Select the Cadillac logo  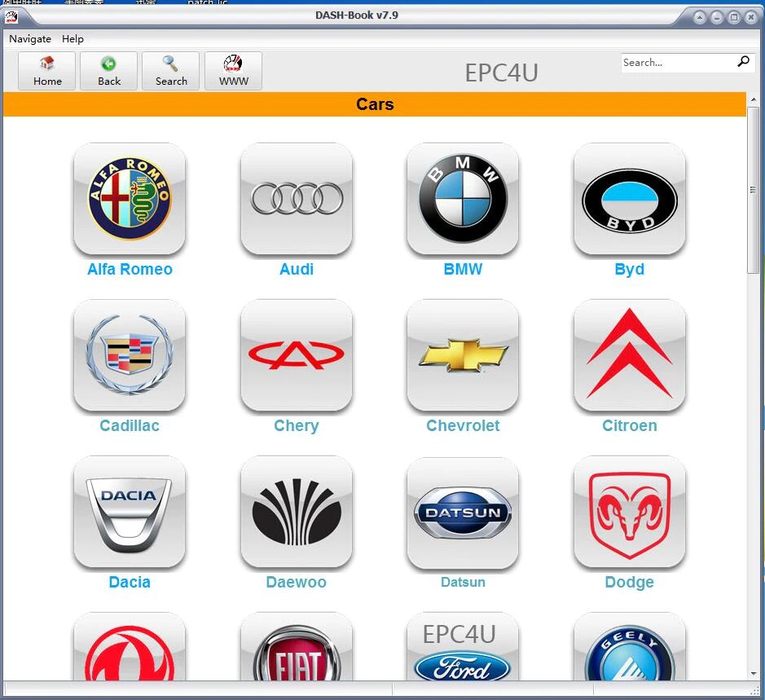[130, 356]
